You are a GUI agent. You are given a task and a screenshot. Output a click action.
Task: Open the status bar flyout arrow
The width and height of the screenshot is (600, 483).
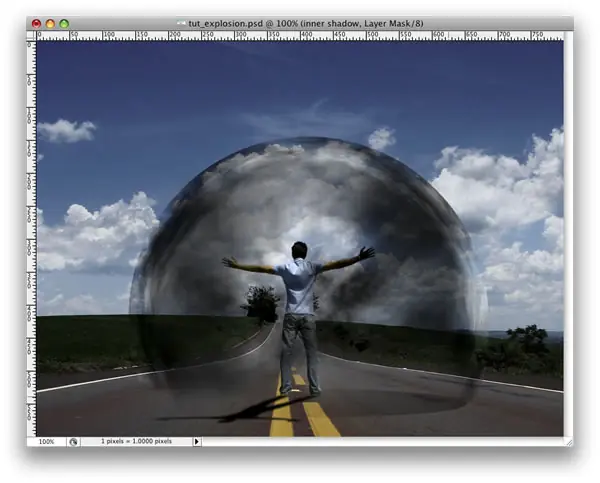(197, 442)
